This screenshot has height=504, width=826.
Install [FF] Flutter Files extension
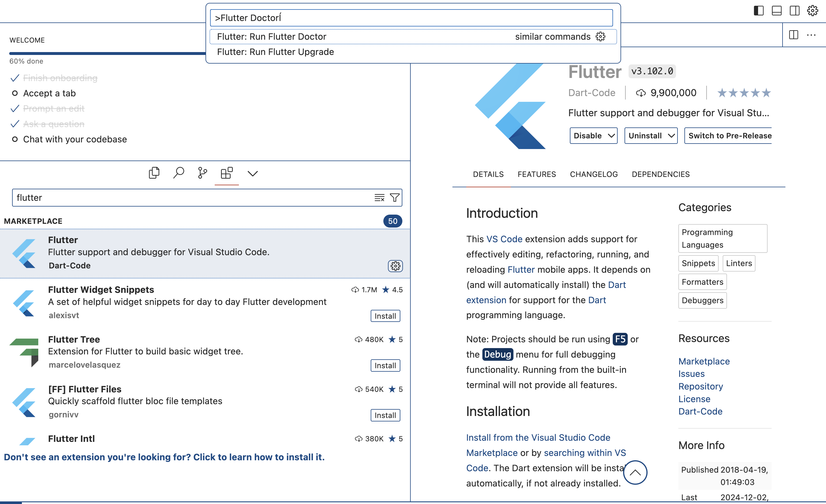click(x=385, y=415)
